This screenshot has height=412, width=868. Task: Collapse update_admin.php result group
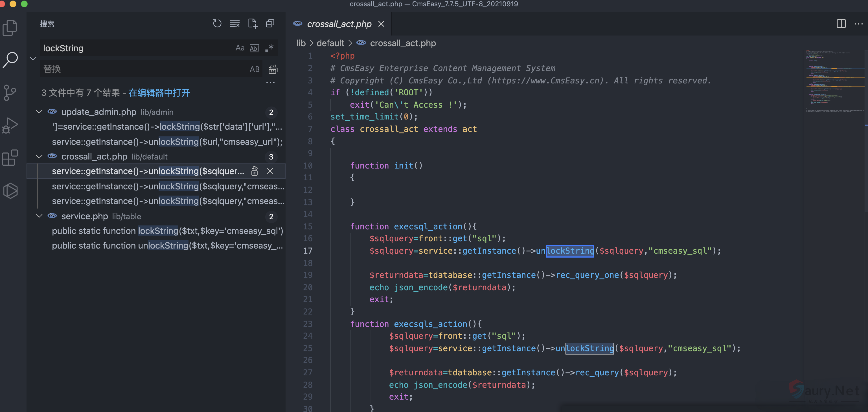(x=39, y=112)
